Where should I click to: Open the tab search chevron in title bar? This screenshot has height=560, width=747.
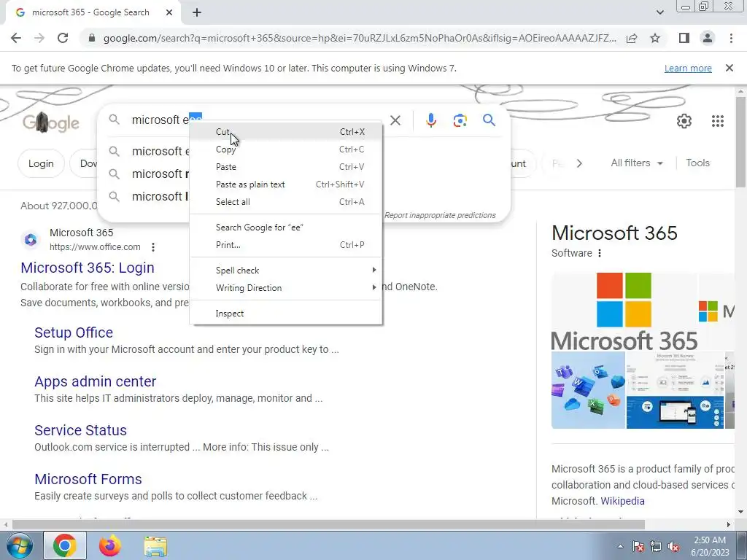tap(659, 12)
